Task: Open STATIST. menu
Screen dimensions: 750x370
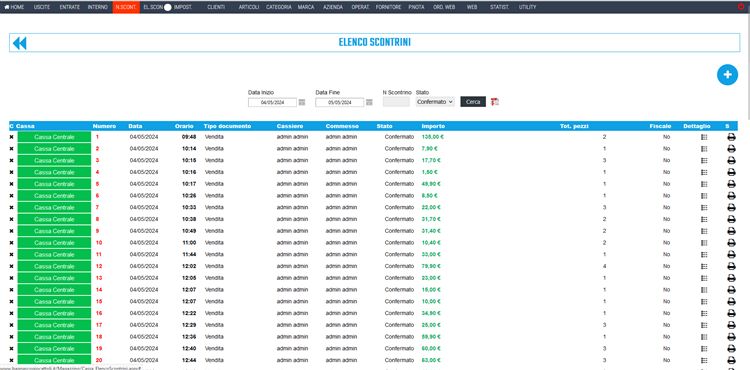Action: point(499,7)
